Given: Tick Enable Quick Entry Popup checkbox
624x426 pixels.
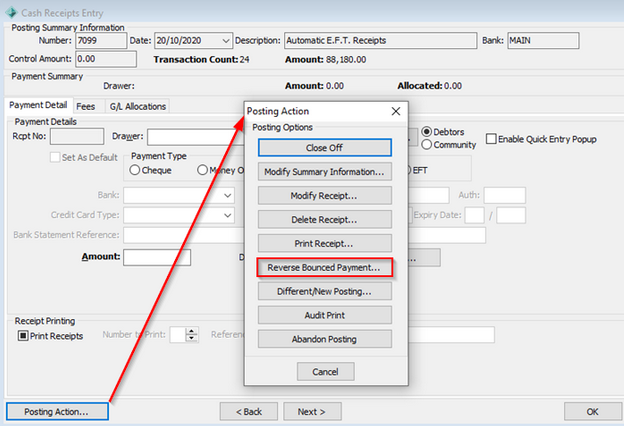Looking at the screenshot, I should (x=492, y=139).
